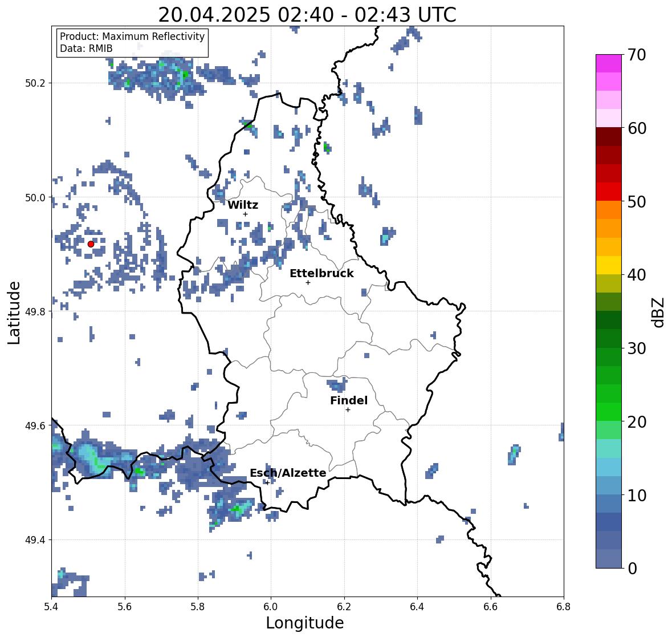Click the Latitude axis label
Viewport: 672px width, 637px height.
tap(14, 313)
